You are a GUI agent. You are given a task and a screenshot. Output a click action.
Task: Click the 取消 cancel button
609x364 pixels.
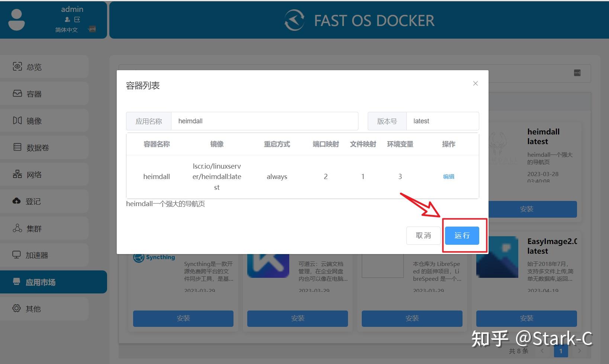(x=423, y=235)
